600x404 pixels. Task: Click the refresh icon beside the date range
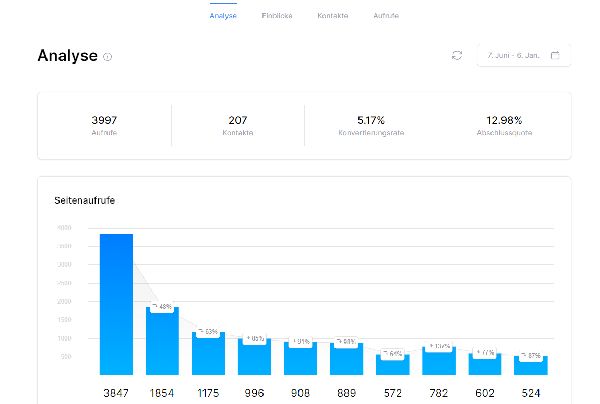click(457, 55)
